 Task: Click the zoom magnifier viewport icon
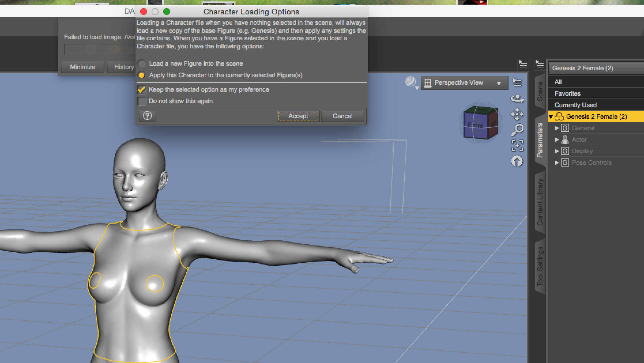click(517, 130)
